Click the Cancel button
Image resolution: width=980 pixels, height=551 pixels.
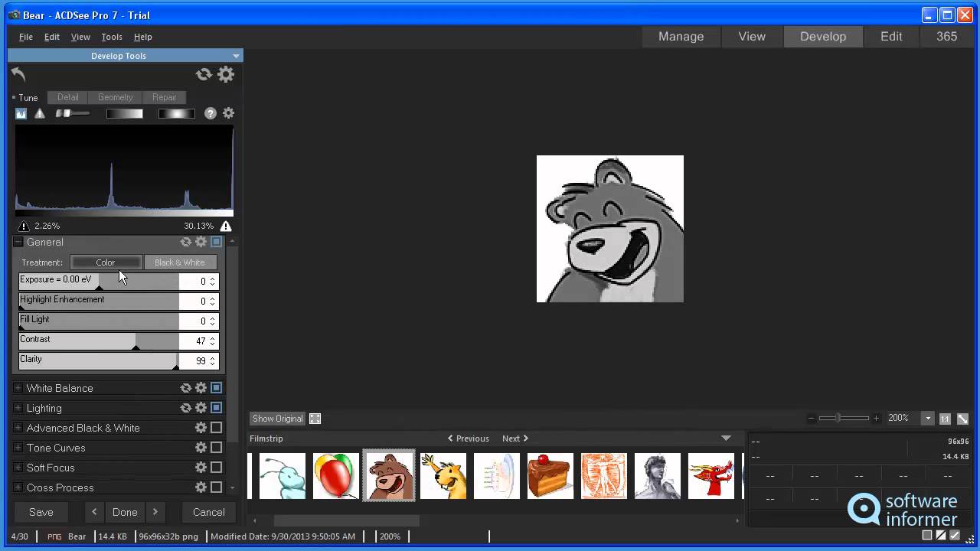208,512
